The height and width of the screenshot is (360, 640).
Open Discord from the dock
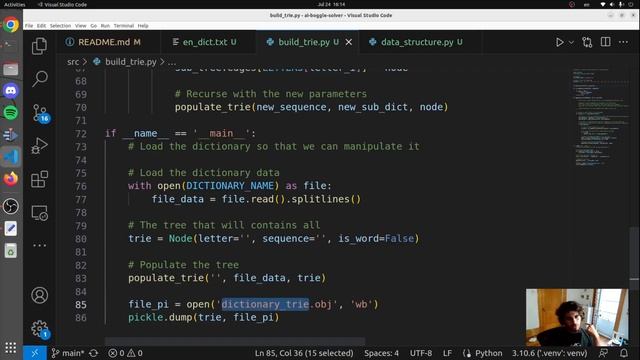[x=11, y=90]
